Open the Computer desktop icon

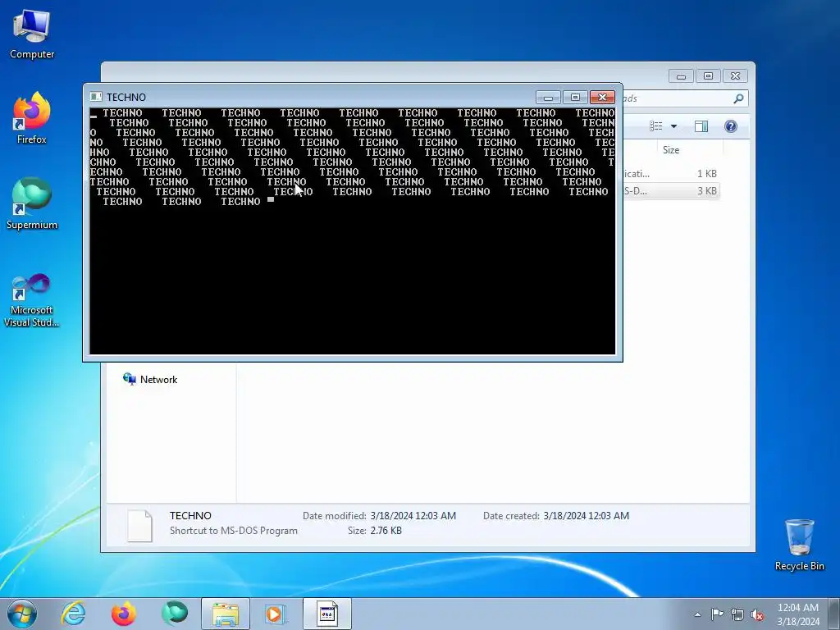pos(32,34)
